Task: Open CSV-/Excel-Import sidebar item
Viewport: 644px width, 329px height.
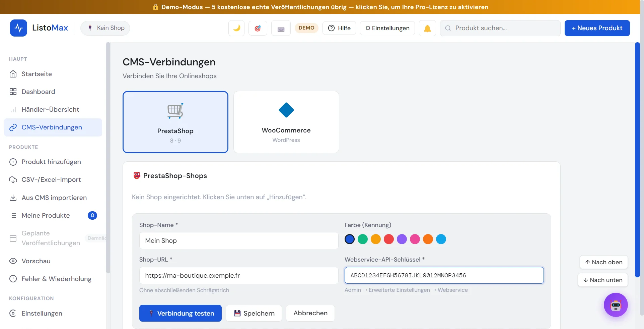Action: tap(53, 180)
